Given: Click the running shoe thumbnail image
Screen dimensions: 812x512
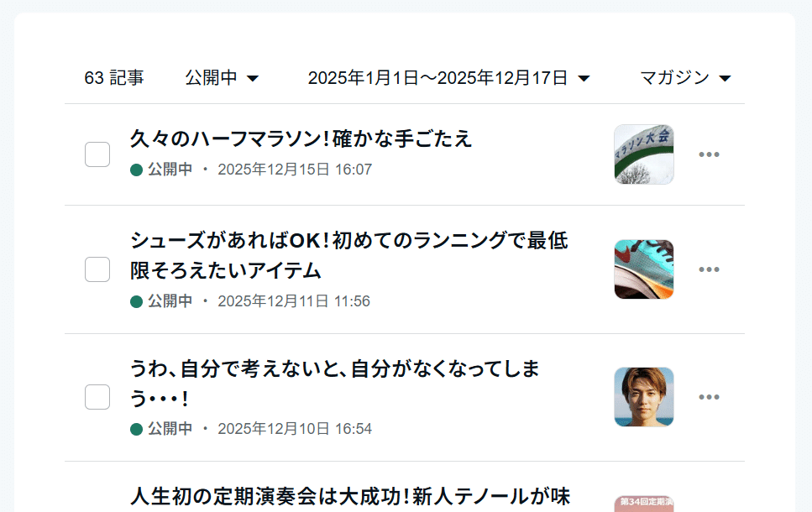Looking at the screenshot, I should (644, 269).
